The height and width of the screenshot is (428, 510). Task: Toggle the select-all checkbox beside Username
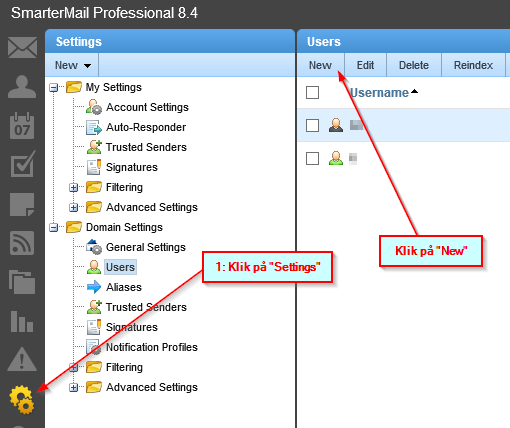click(312, 93)
